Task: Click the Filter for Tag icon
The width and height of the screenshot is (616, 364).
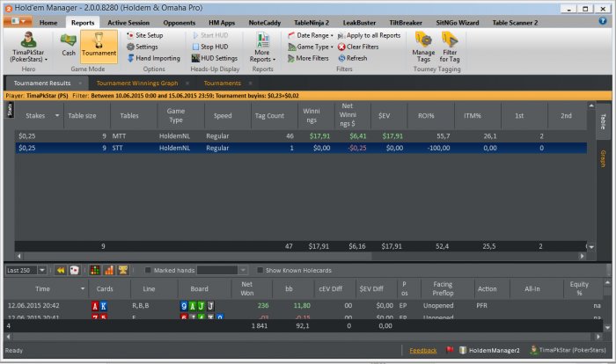Action: point(450,46)
